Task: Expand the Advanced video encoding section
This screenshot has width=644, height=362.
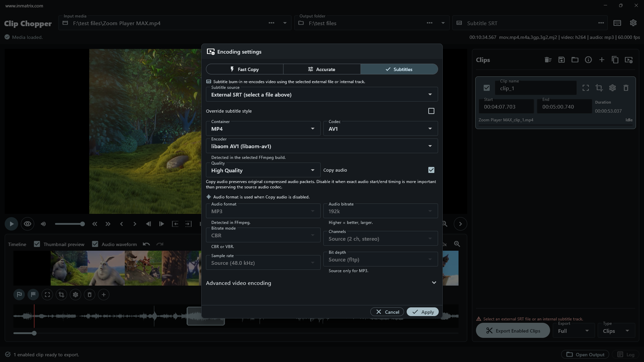Action: pyautogui.click(x=322, y=283)
